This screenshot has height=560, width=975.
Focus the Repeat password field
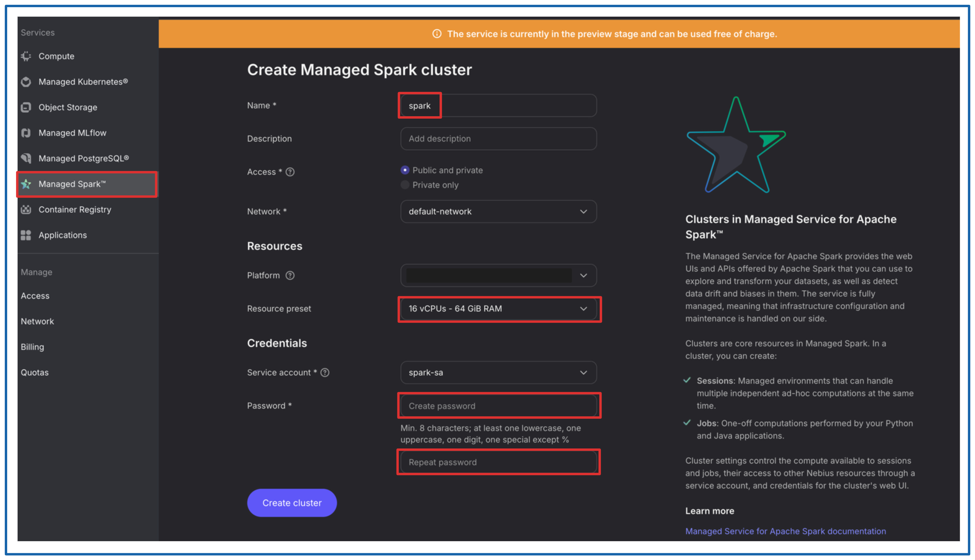(498, 462)
